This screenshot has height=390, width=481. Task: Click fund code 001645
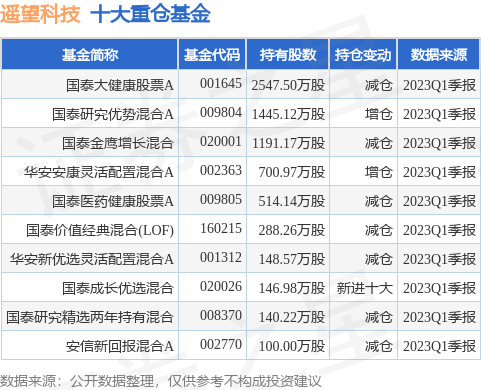221,83
